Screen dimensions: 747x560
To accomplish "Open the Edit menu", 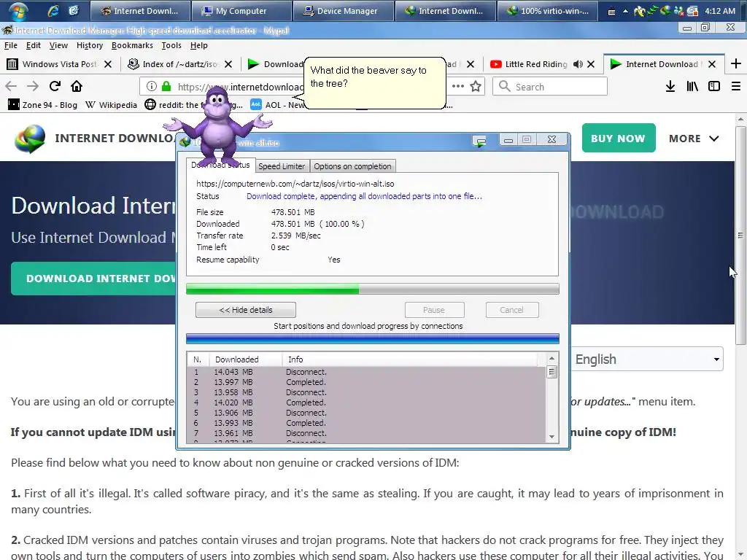I will coord(34,45).
